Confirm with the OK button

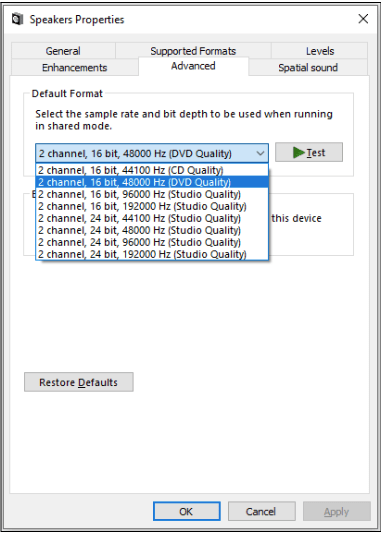[186, 511]
